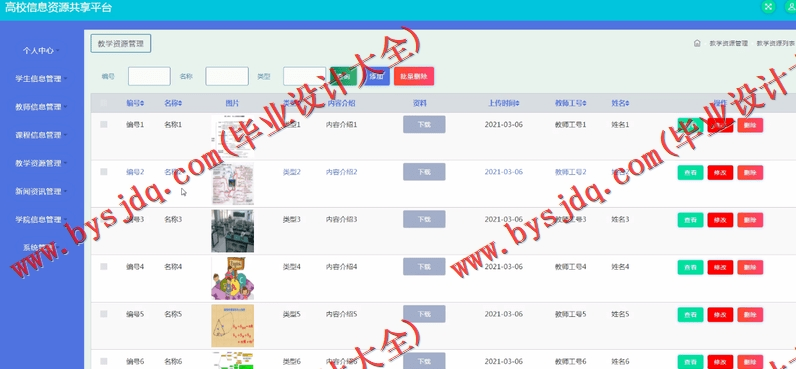Open the document thumbnail in row 编号1
Screen dimensions: 796x369
pyautogui.click(x=233, y=137)
